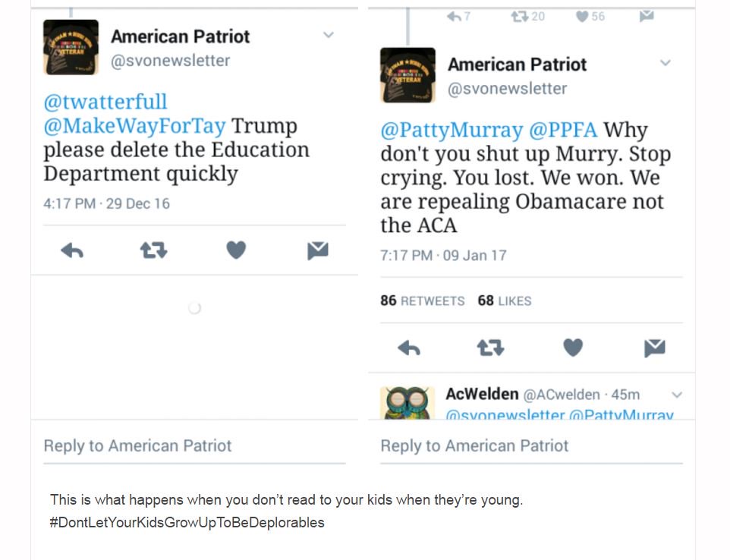Focus the right Reply to American Patriot field
The image size is (730, 560).
click(532, 446)
